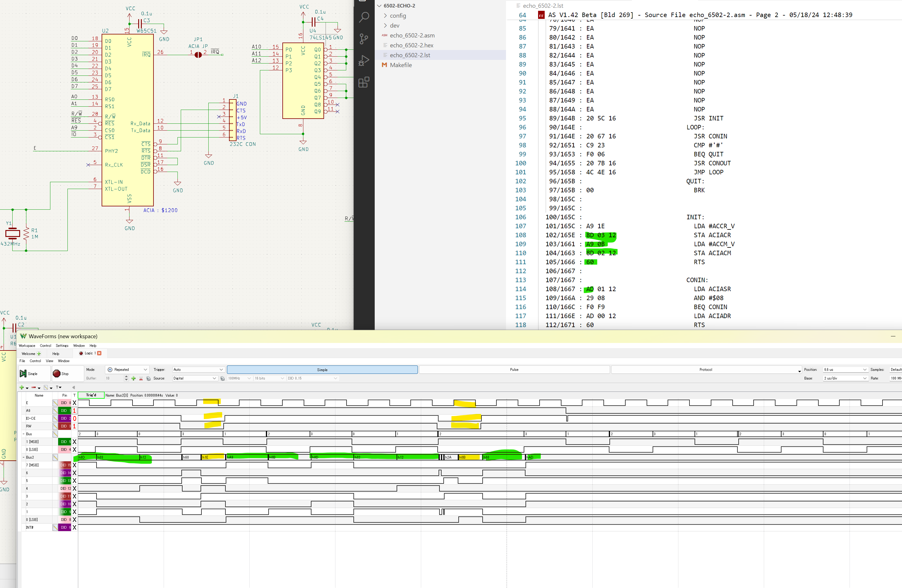The width and height of the screenshot is (902, 588).
Task: Collapse the Bus2 group
Action: [23, 457]
